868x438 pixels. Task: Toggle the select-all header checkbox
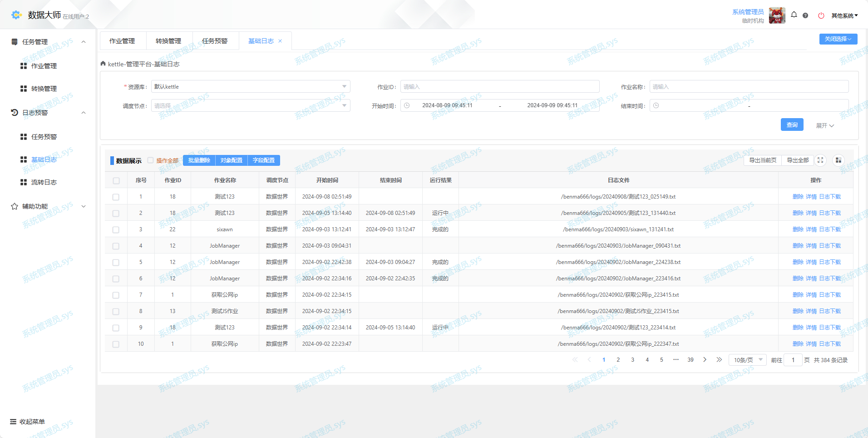[116, 180]
